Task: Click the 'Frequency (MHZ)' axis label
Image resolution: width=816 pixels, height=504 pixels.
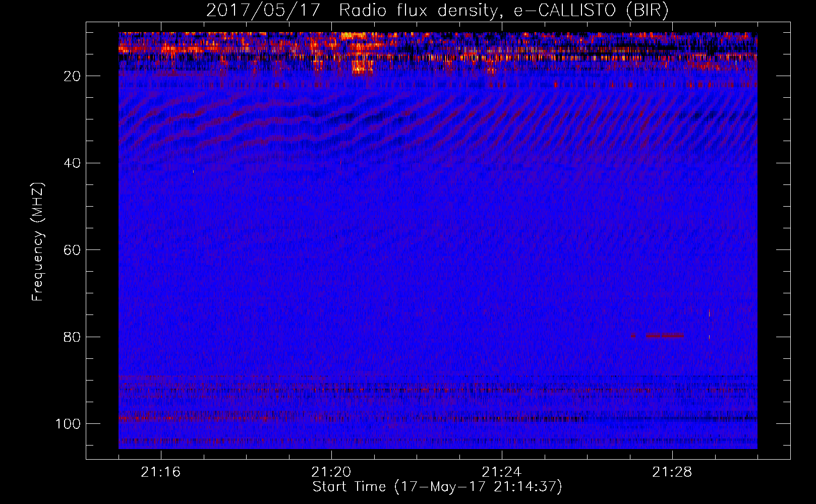Action: point(38,242)
